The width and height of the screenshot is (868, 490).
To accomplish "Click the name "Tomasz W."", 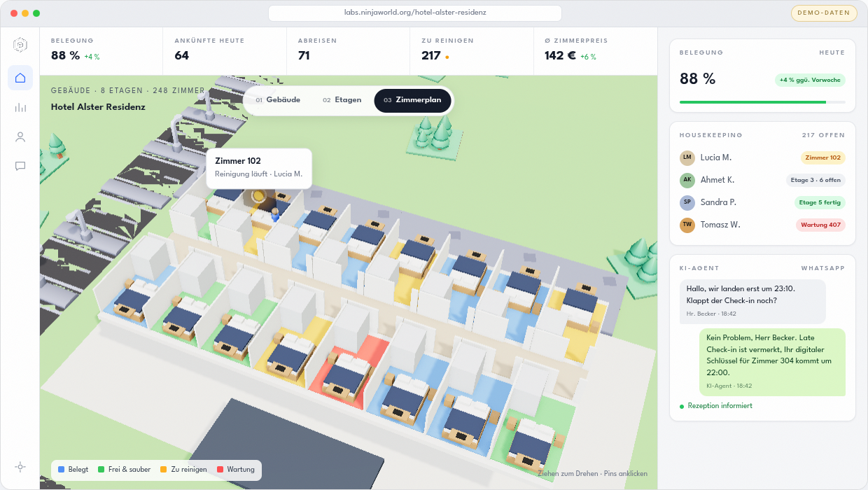I will point(720,225).
